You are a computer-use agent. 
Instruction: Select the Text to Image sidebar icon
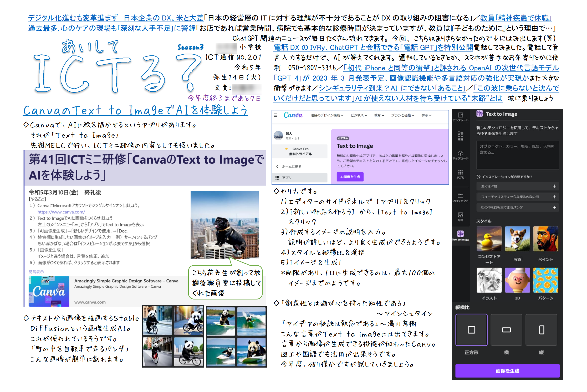(x=460, y=236)
